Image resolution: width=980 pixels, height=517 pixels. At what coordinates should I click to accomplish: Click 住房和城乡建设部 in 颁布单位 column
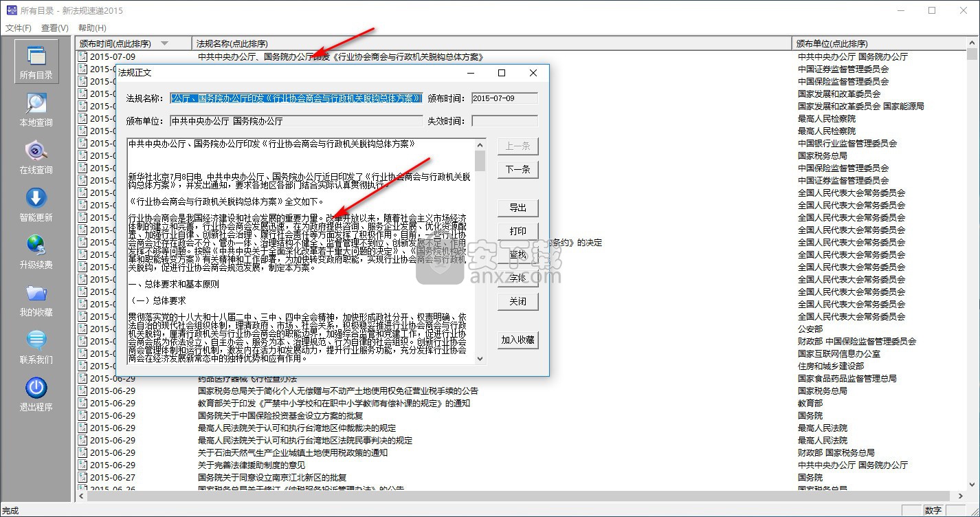pos(831,366)
